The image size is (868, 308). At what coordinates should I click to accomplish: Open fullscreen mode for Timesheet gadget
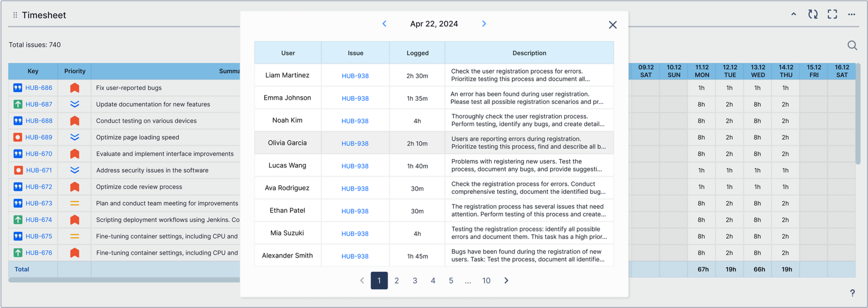(832, 14)
